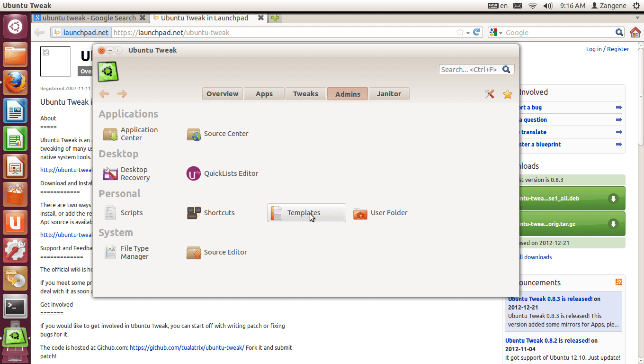The image size is (644, 364).
Task: Go forward with Ubuntu Tweak right arrow
Action: tap(122, 94)
